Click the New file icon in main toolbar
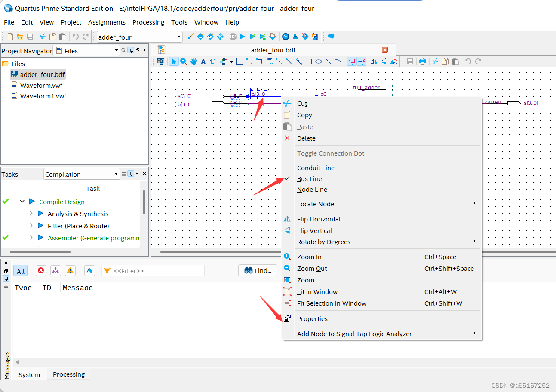The height and width of the screenshot is (392, 556). (10, 37)
